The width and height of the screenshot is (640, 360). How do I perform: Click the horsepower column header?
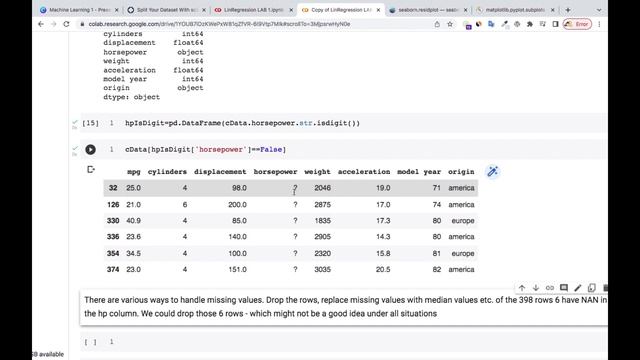coord(275,172)
